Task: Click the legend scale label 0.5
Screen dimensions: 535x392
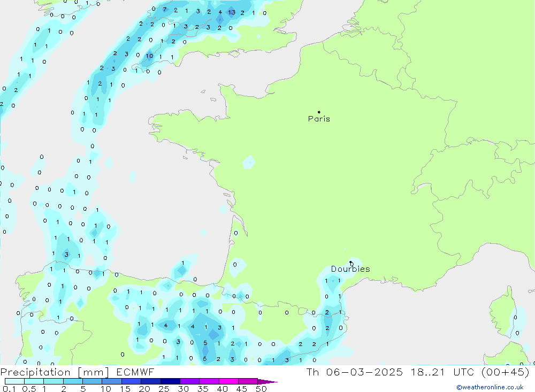Action: pos(29,389)
